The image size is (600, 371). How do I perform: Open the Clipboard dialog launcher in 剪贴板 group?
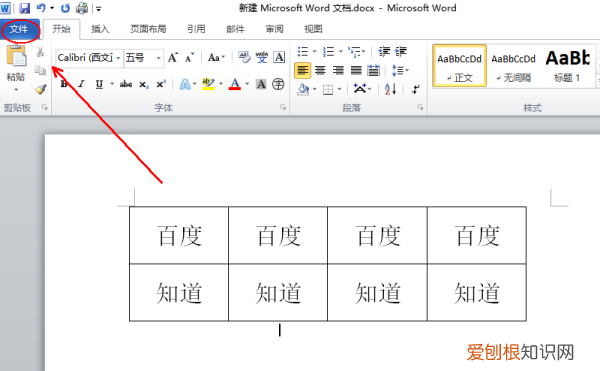point(45,107)
